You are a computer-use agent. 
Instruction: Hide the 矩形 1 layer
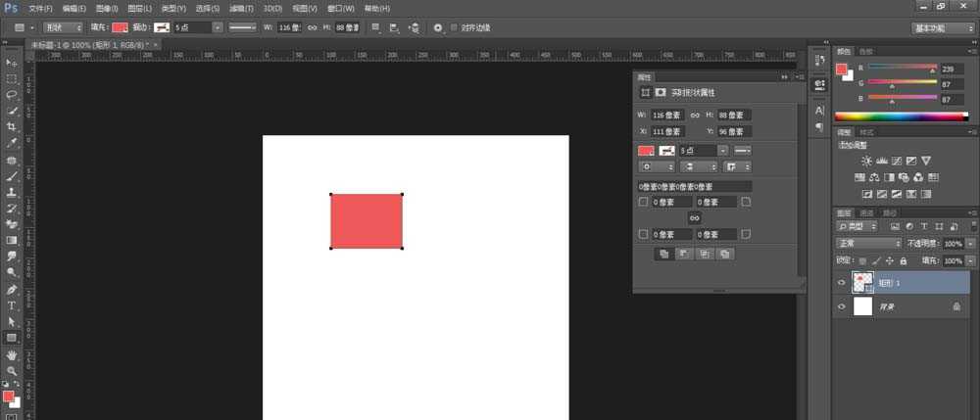click(842, 282)
